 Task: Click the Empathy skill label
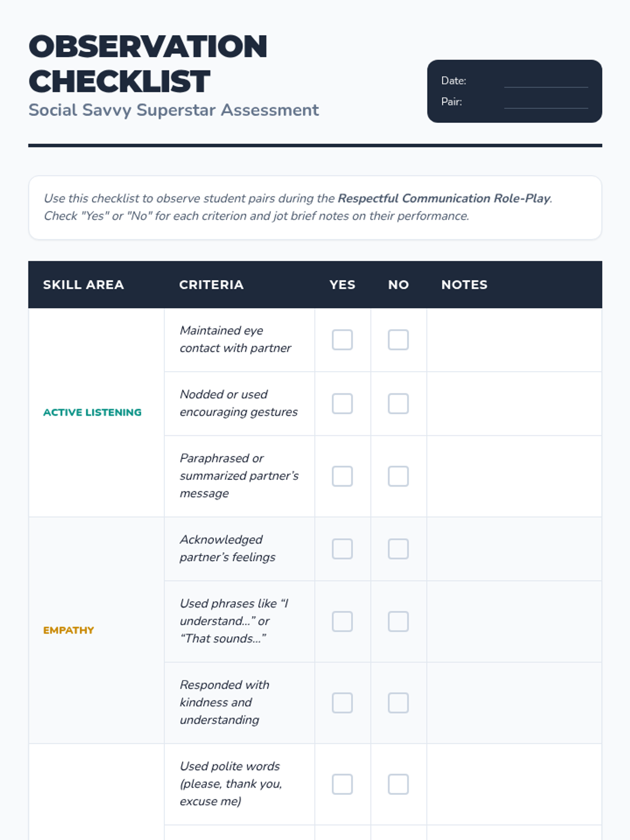69,630
